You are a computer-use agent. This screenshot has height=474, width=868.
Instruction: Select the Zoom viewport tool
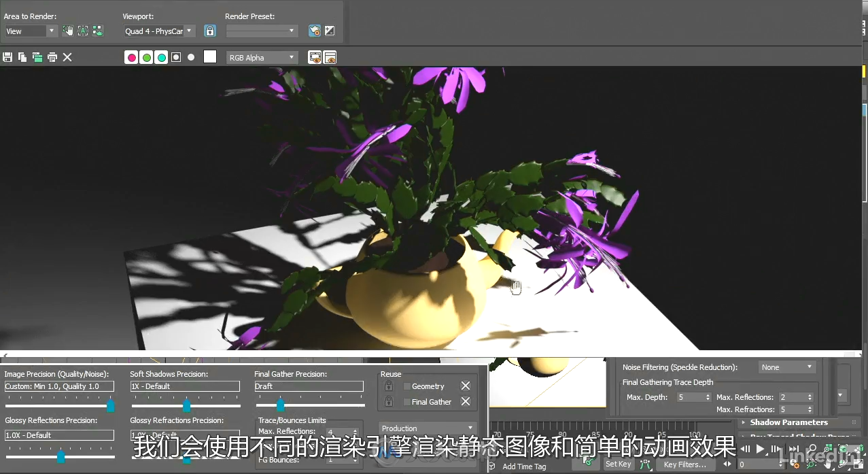pyautogui.click(x=812, y=450)
